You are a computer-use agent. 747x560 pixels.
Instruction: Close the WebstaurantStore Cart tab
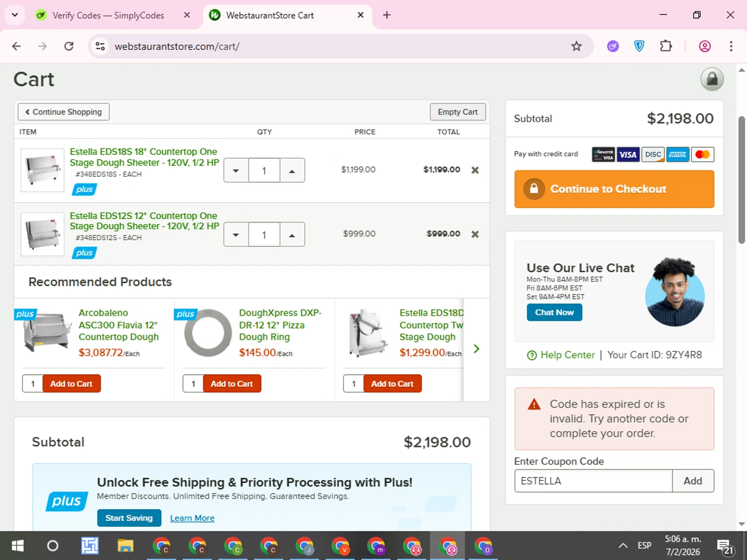(361, 15)
